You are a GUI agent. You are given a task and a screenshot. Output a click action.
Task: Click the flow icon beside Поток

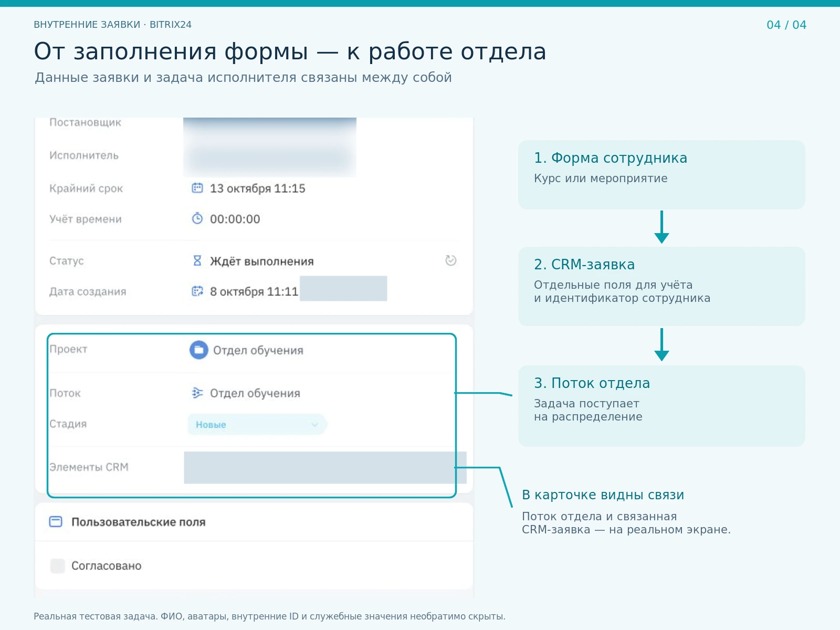point(197,393)
